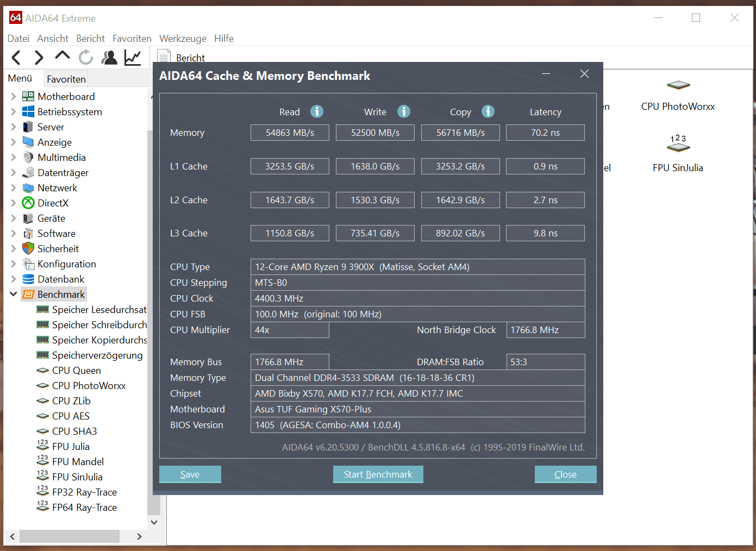
Task: Click the vertical scrollbar down arrow in tree
Action: coord(154,522)
